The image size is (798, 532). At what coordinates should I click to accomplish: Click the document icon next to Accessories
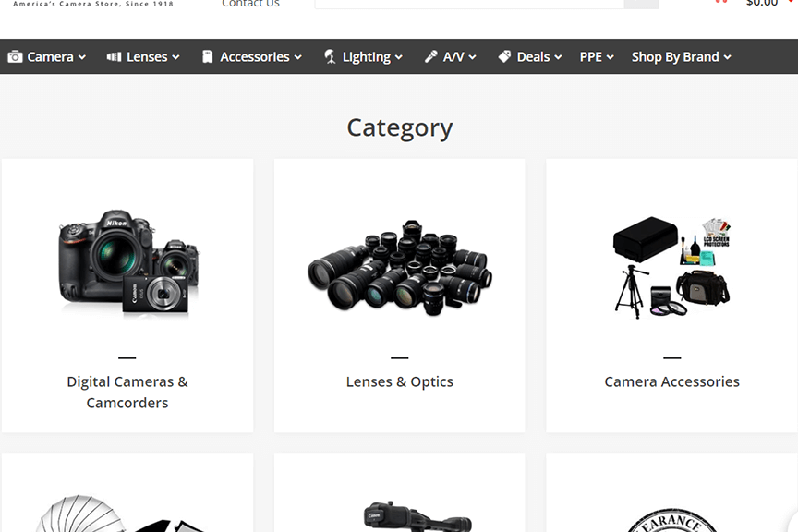click(208, 57)
